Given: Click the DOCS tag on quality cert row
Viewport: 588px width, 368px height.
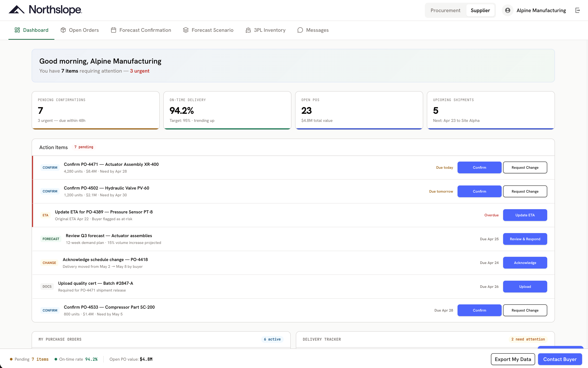Looking at the screenshot, I should 47,286.
